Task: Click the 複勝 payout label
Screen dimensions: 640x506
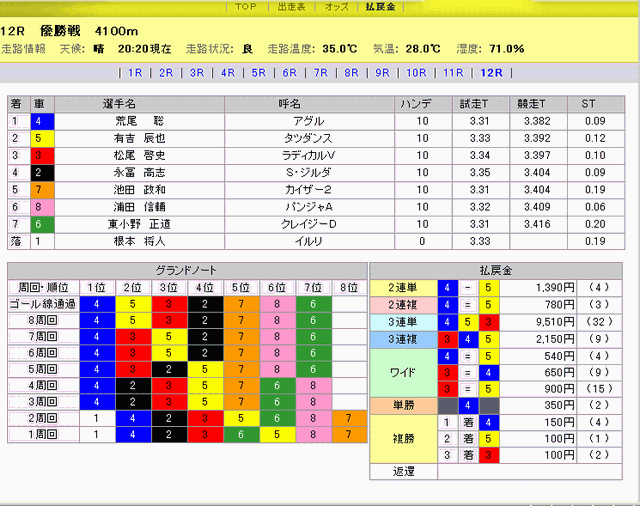Action: click(403, 439)
